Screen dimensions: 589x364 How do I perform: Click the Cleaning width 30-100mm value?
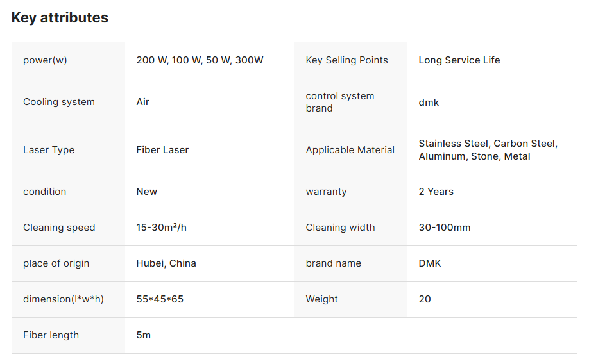[445, 227]
